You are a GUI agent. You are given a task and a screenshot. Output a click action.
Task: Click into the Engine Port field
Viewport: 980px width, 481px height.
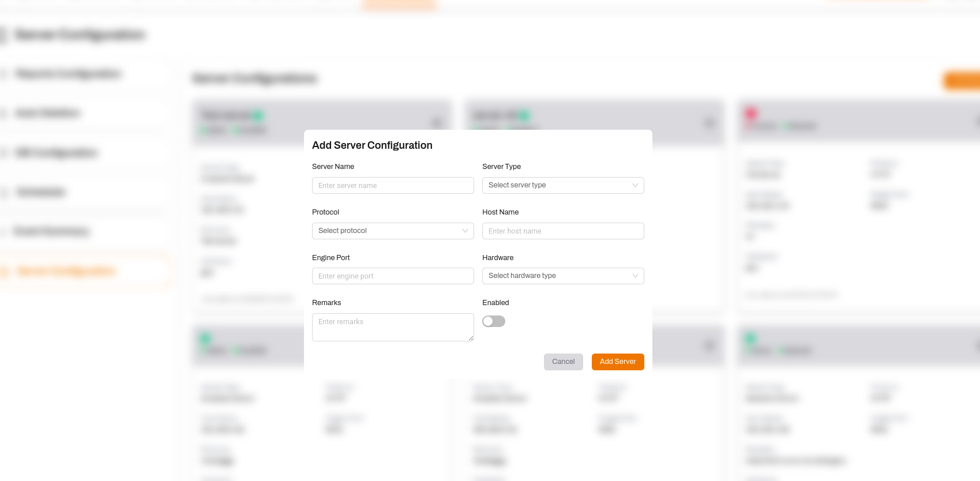392,276
